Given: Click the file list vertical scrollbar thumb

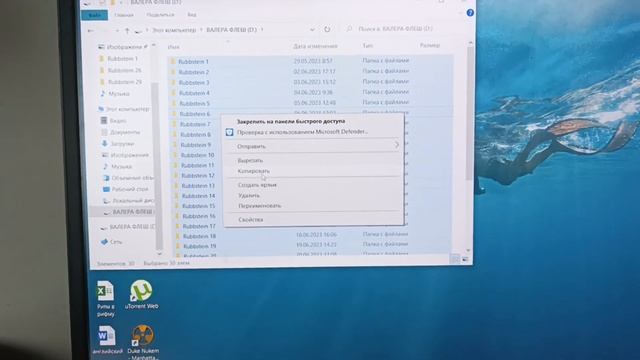Looking at the screenshot, I should coord(470,112).
